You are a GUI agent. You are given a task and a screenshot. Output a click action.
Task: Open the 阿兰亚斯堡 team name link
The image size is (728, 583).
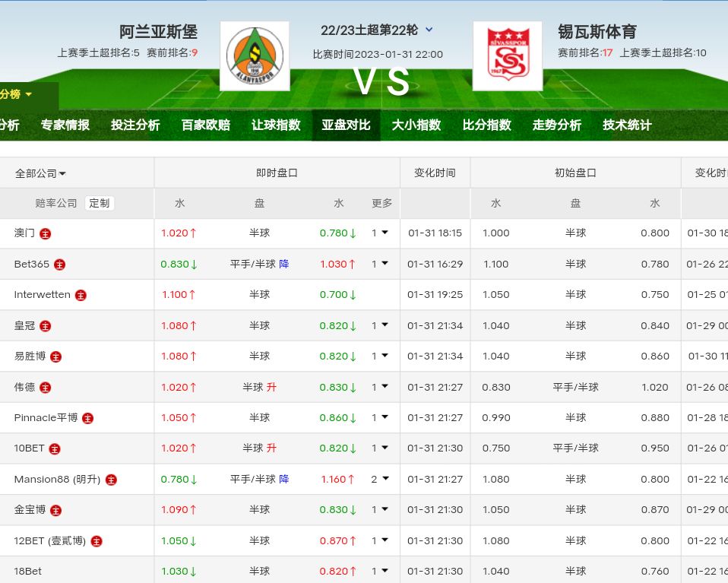pyautogui.click(x=158, y=32)
